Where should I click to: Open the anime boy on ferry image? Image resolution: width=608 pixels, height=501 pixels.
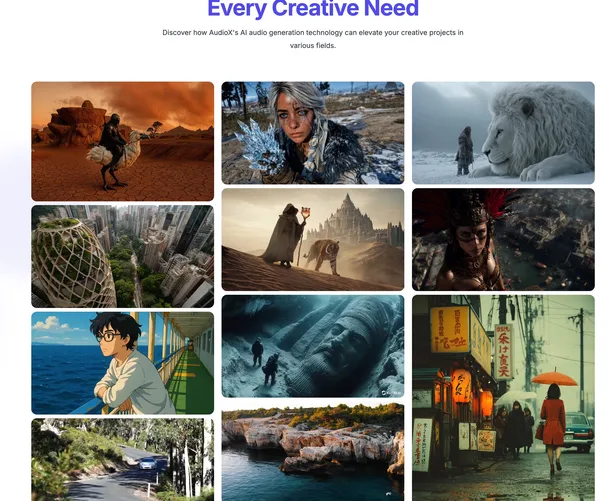(x=123, y=363)
